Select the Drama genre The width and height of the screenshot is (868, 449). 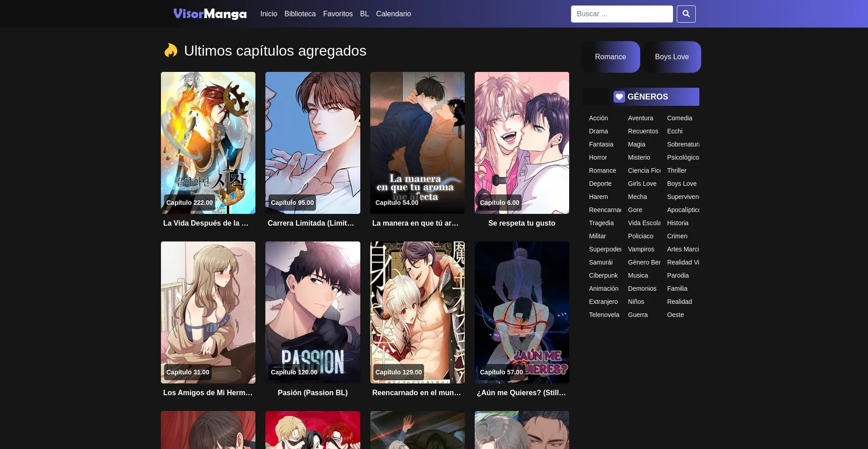point(599,131)
